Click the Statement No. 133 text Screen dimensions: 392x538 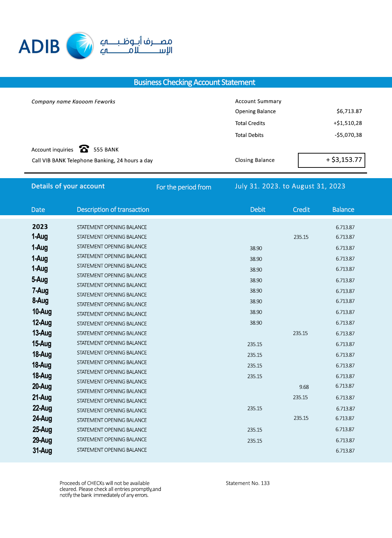(x=248, y=483)
